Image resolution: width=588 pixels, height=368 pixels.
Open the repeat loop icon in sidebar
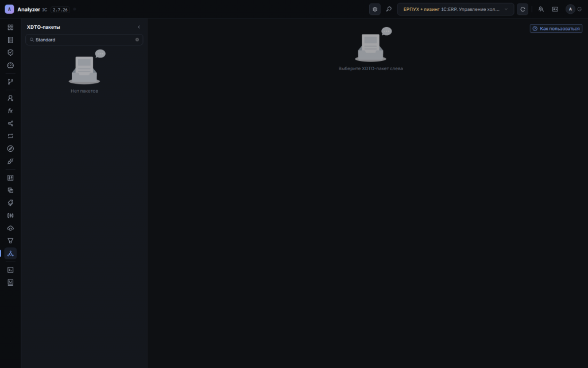click(x=10, y=136)
